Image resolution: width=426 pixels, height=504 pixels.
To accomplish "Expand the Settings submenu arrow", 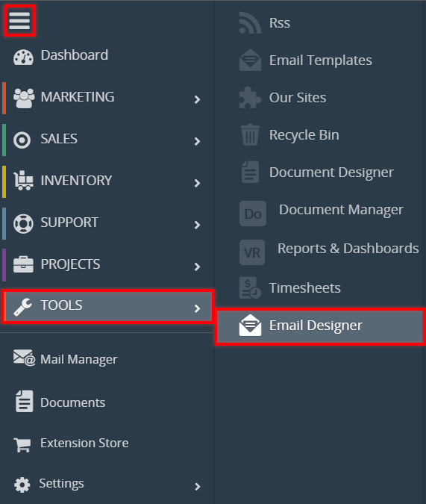I will point(197,486).
